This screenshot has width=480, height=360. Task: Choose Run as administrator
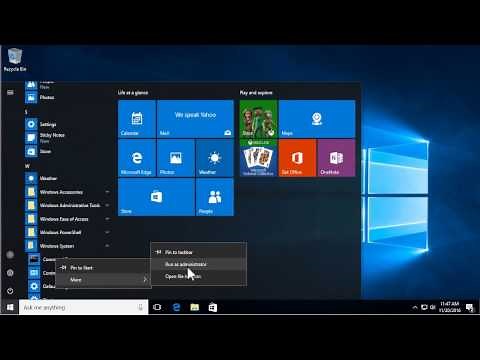(x=199, y=264)
